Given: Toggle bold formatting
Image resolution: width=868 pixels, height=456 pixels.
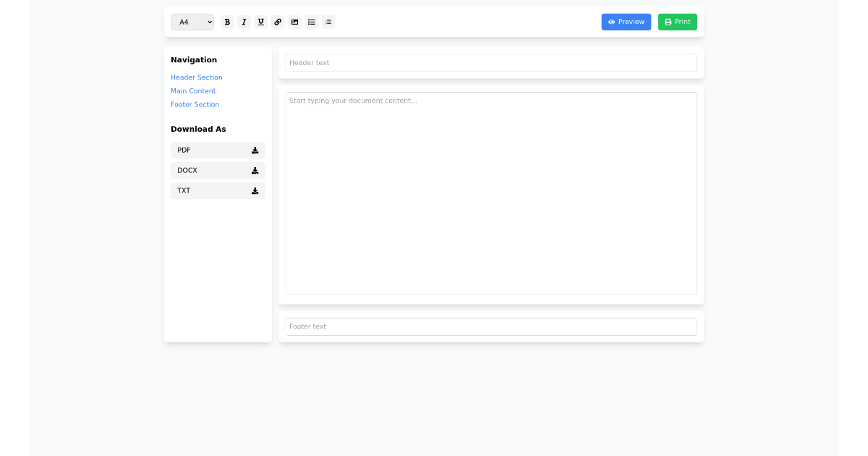Looking at the screenshot, I should (x=227, y=22).
